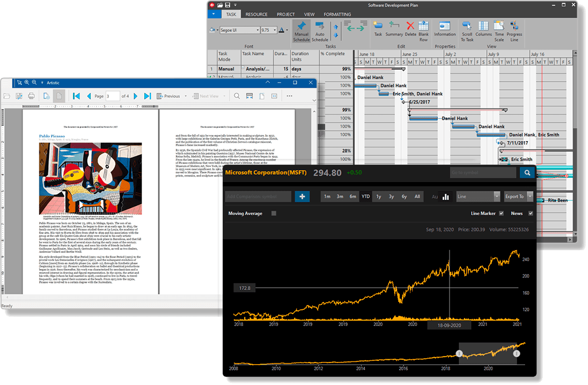Switch to the RESOURCE ribbon tab

tap(256, 14)
